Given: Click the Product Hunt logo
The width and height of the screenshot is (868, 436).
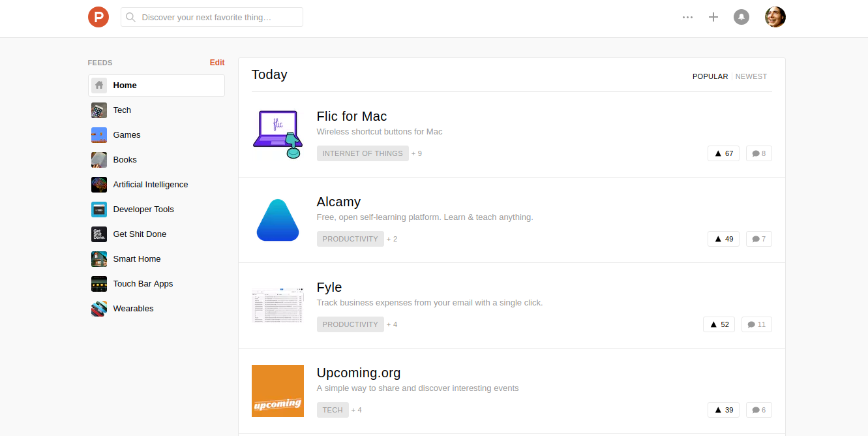Looking at the screenshot, I should [98, 17].
